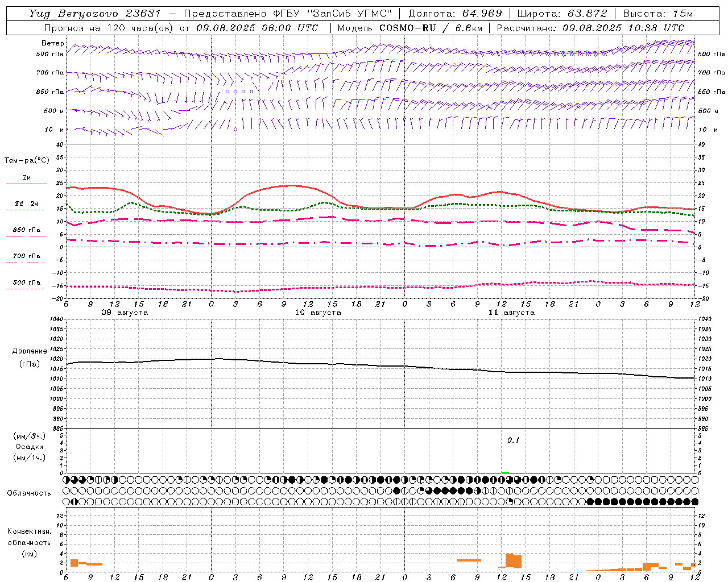Click the 'Рассчитано: 09.08.2025 10:38 UTC' text

click(x=590, y=28)
